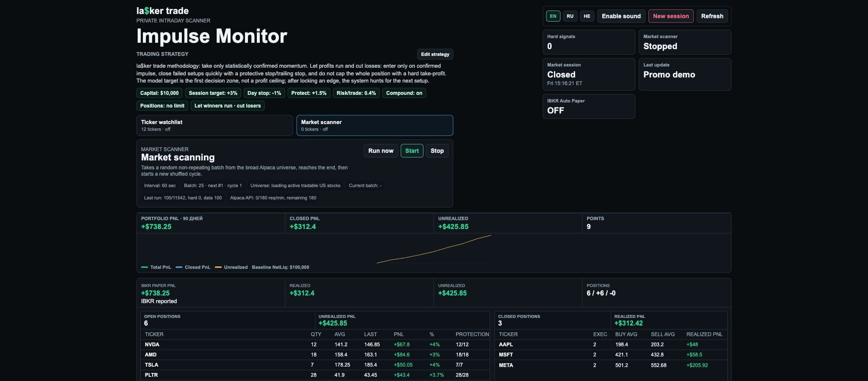
Task: Select the META closed position row
Action: pyautogui.click(x=611, y=365)
